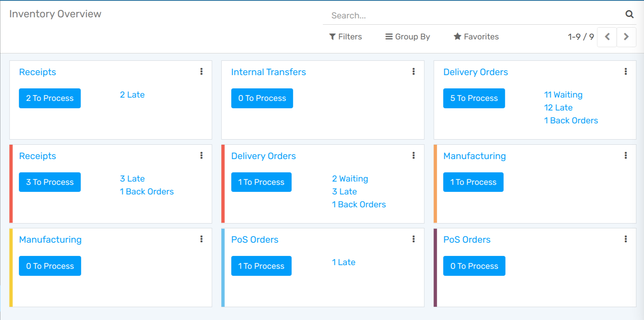Open the three-dot menu on red Delivery Orders card
The height and width of the screenshot is (320, 644).
point(414,155)
